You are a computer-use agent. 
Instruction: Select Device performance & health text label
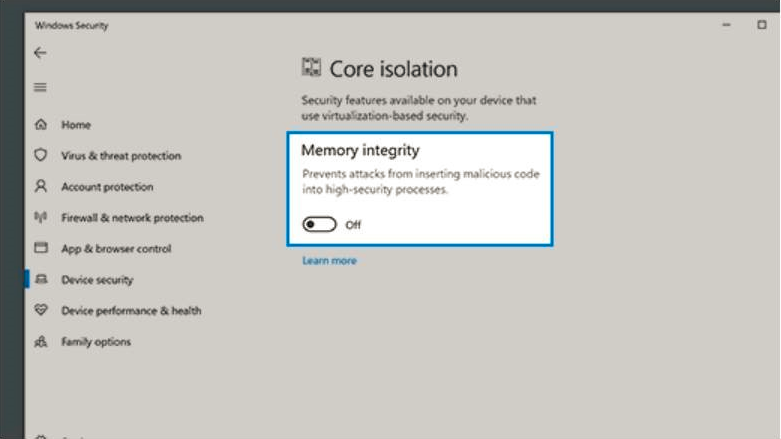click(131, 311)
